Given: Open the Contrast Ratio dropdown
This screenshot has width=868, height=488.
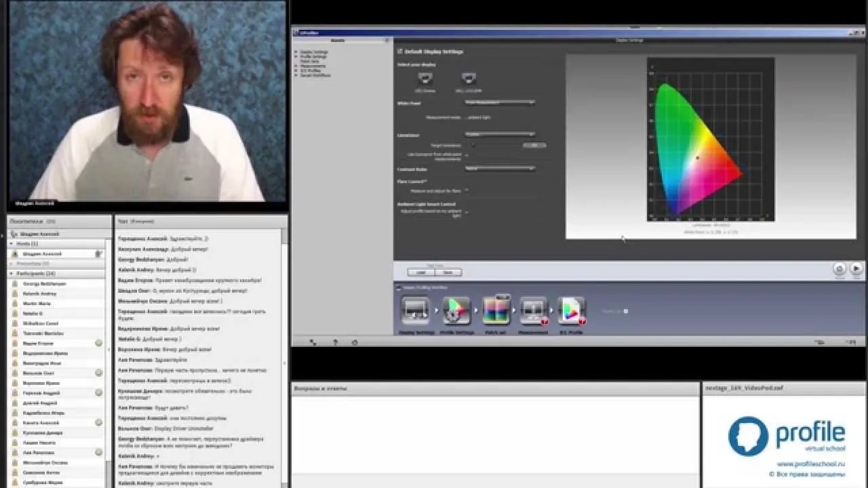Looking at the screenshot, I should tap(500, 168).
